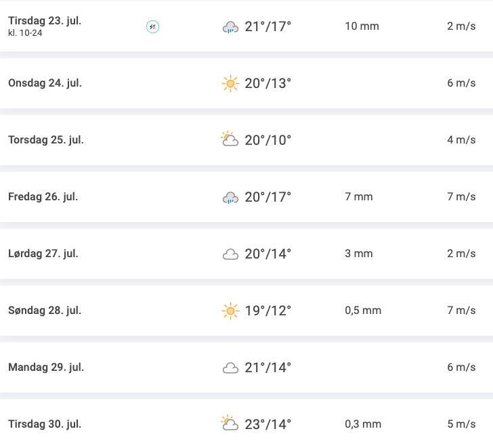Click the sun icon for Onsdag 24. jul.
Screen dimensions: 493x448
230,83
